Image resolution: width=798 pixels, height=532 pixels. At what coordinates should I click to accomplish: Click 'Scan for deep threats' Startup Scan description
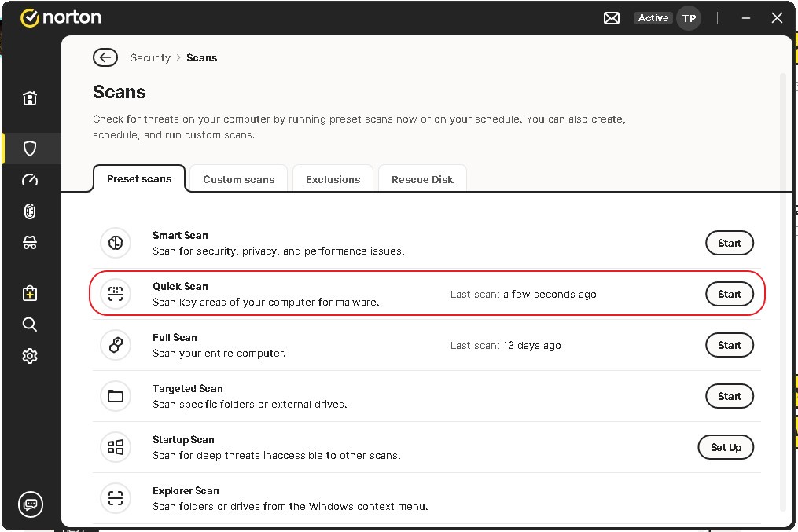click(277, 455)
